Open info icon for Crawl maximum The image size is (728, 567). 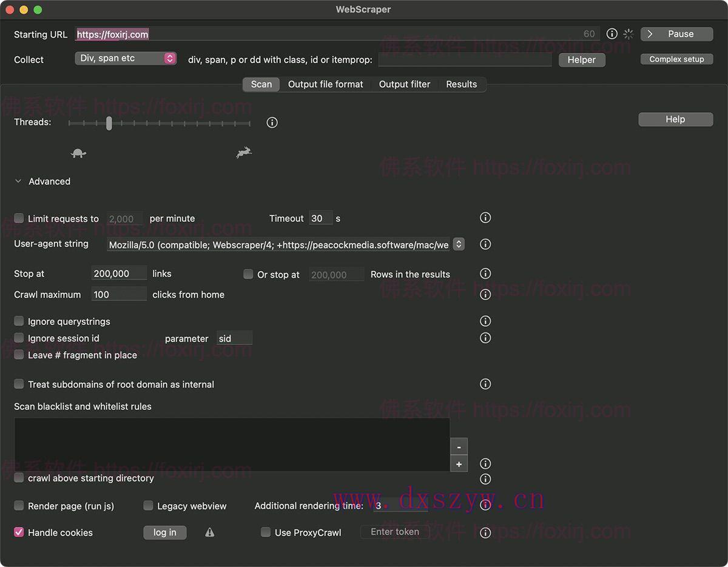click(485, 294)
